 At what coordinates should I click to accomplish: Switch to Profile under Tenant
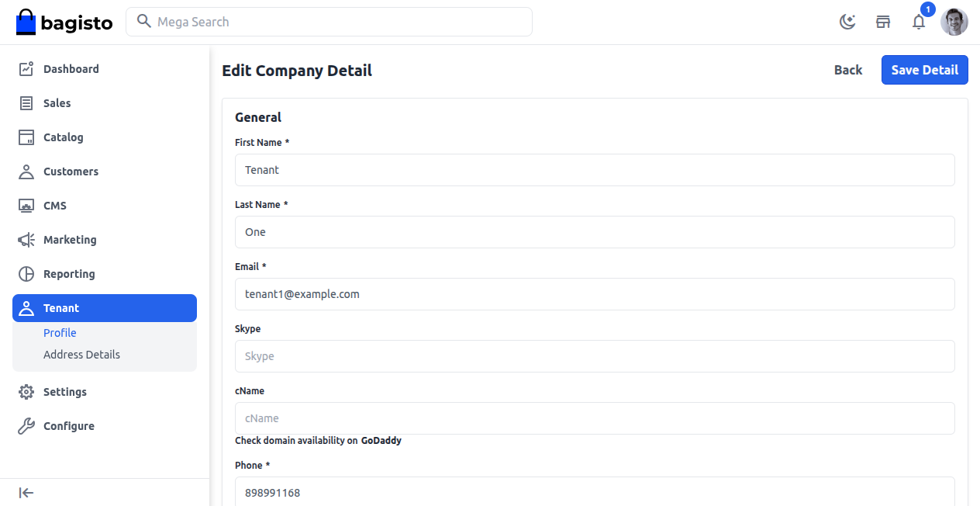pyautogui.click(x=60, y=332)
